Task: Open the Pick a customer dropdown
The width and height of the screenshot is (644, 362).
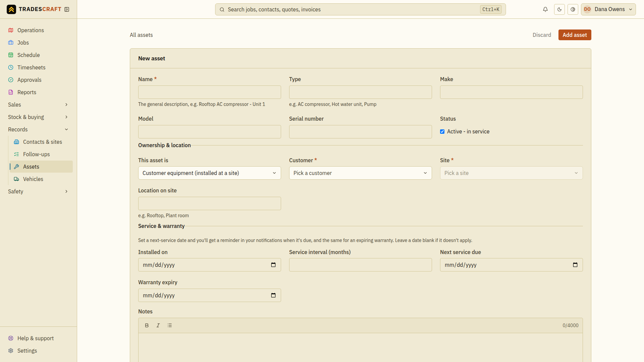Action: click(x=361, y=173)
